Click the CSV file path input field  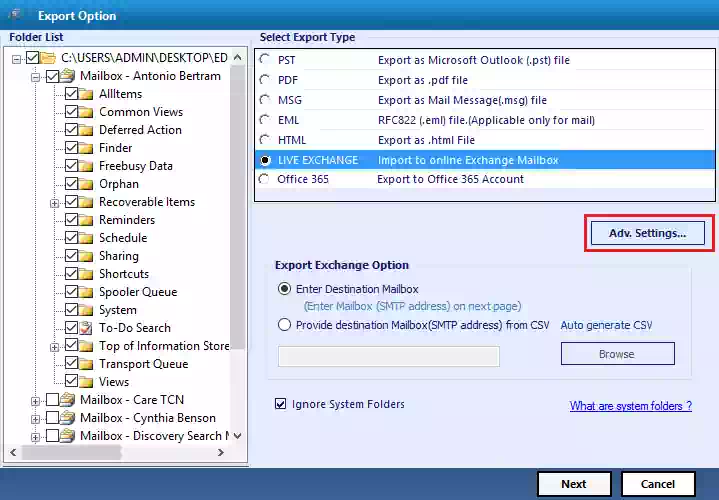[388, 356]
